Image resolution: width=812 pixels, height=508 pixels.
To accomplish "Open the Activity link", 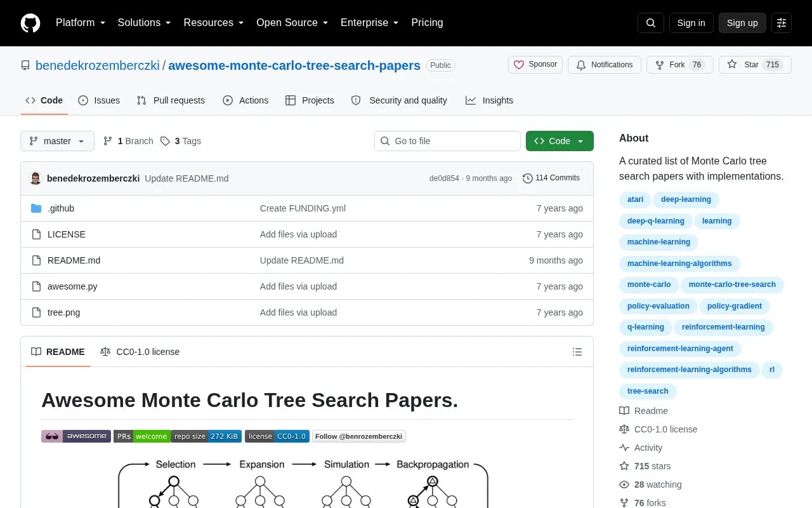I will coord(641,448).
